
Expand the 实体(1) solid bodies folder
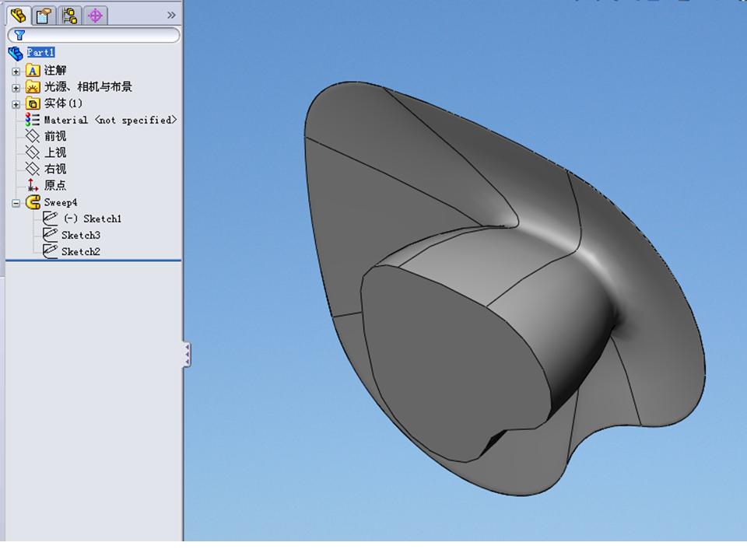(16, 104)
